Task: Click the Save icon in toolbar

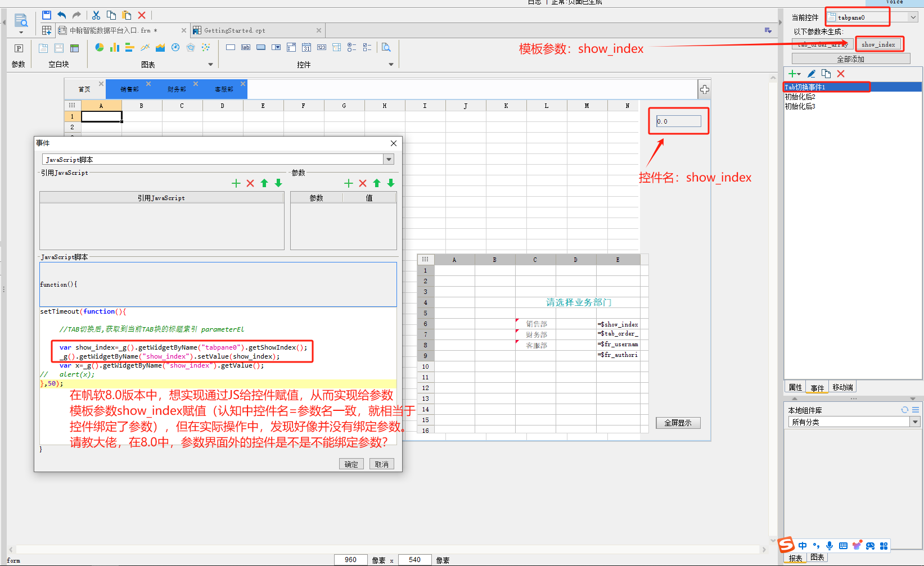Action: [x=47, y=15]
